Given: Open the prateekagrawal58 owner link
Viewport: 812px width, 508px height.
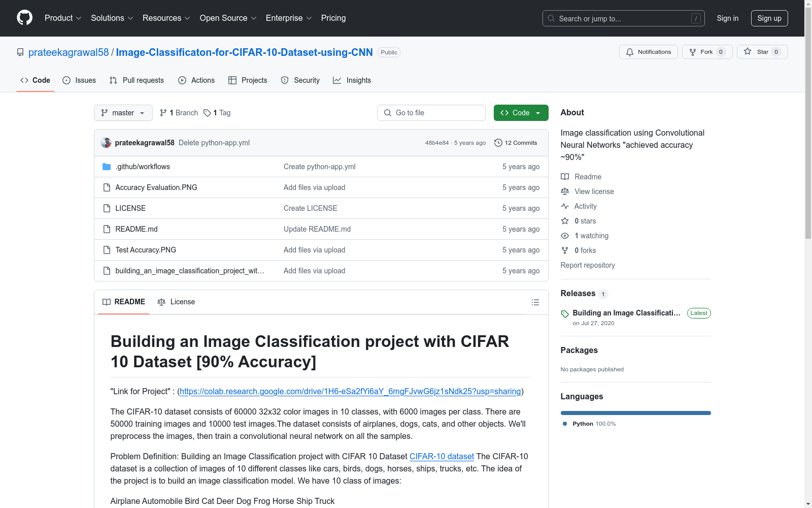Looking at the screenshot, I should tap(69, 52).
